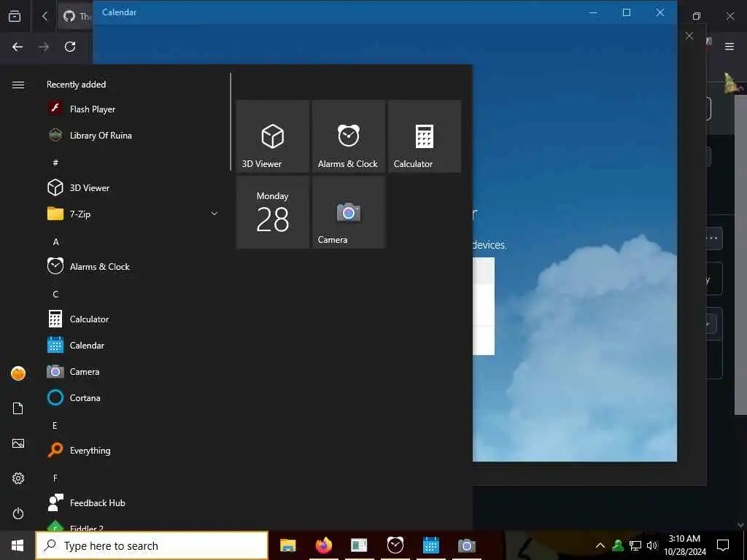Click the Alarms & Clock start tile

349,136
